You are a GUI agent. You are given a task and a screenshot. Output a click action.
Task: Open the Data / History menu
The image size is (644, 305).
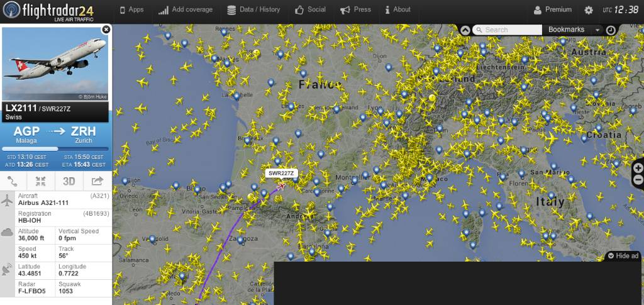pos(253,10)
